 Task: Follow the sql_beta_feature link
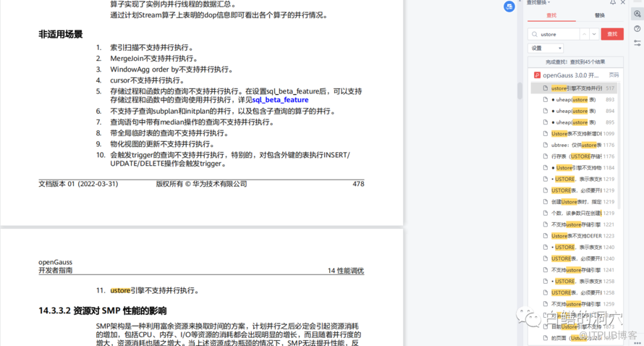pyautogui.click(x=280, y=100)
